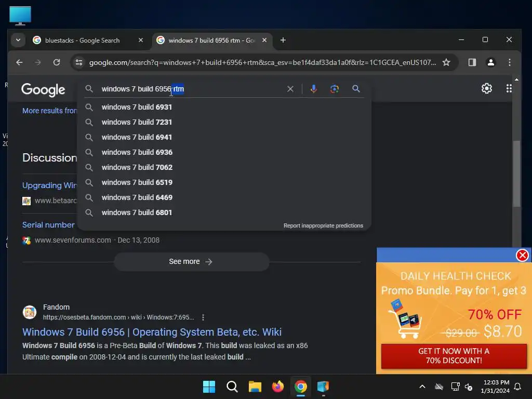532x399 pixels.
Task: Click GET IT NOW WITH A 70% DISCOUNT
Action: (x=454, y=356)
